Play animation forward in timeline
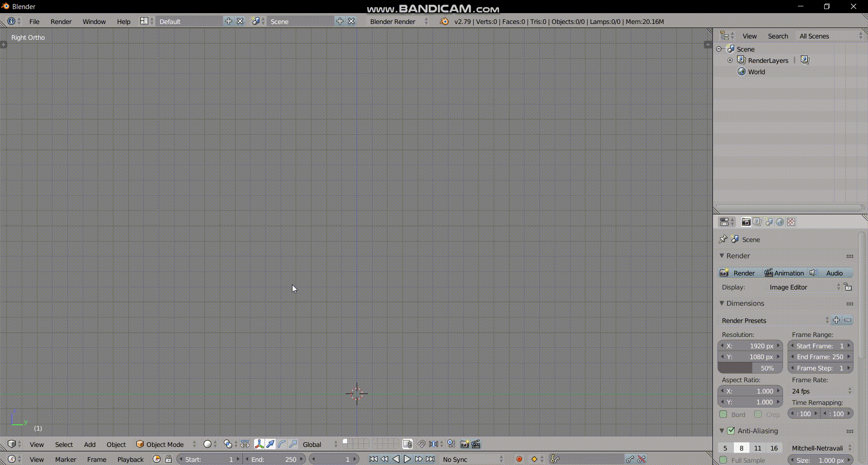868x465 pixels. (x=407, y=459)
